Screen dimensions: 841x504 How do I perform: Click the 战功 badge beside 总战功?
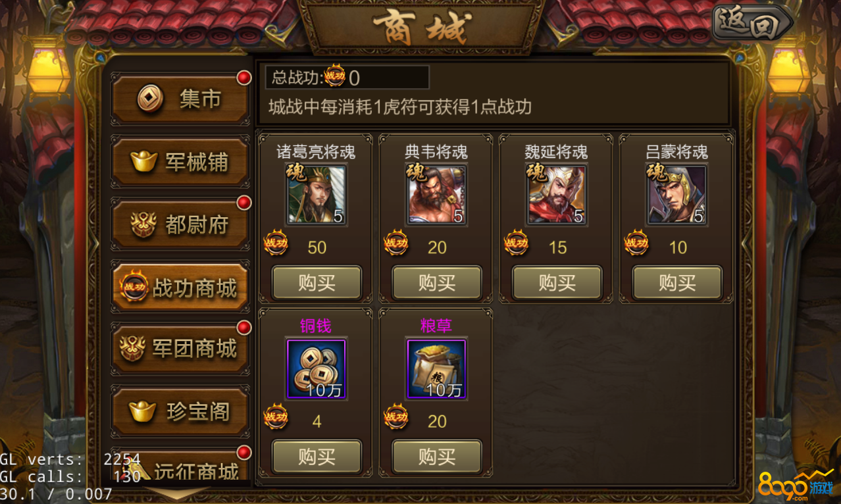335,77
